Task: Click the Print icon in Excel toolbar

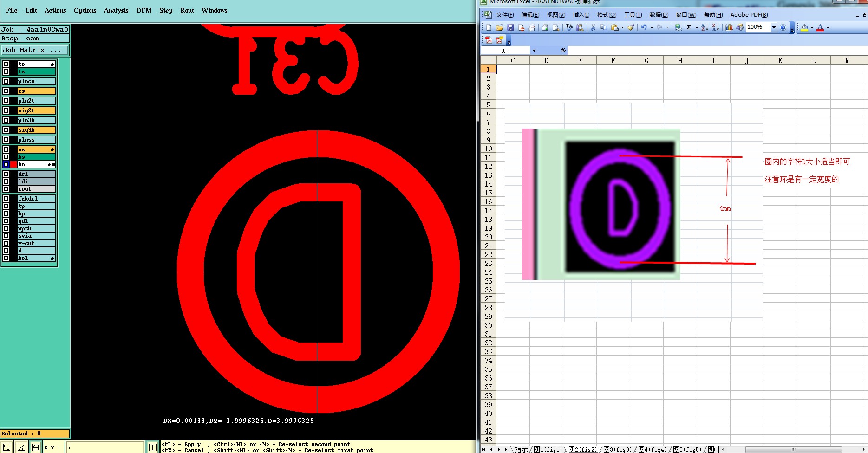Action: [545, 27]
